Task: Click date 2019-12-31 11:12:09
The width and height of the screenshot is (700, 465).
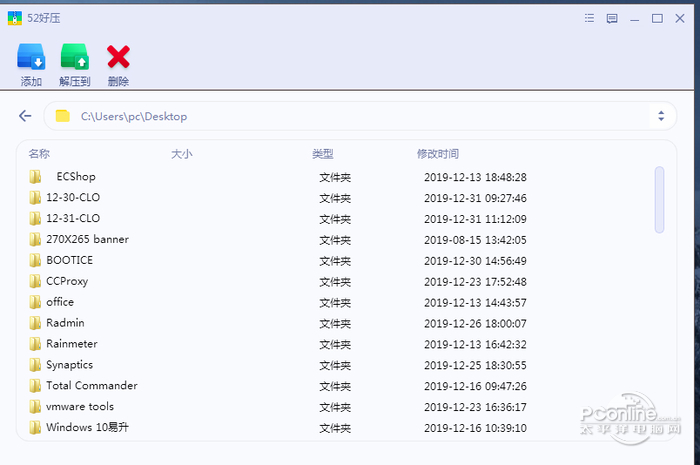Action: pyautogui.click(x=475, y=219)
